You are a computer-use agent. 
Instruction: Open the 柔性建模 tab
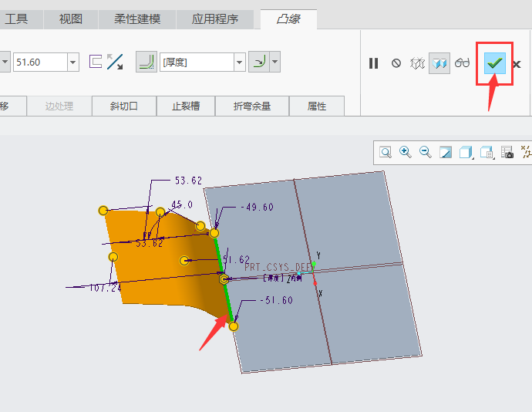(x=137, y=19)
